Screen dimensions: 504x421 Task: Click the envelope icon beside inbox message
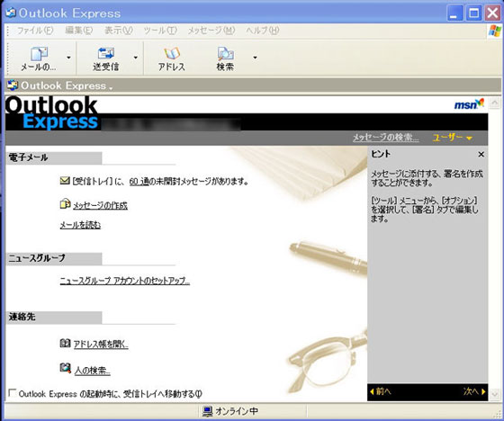(x=65, y=181)
